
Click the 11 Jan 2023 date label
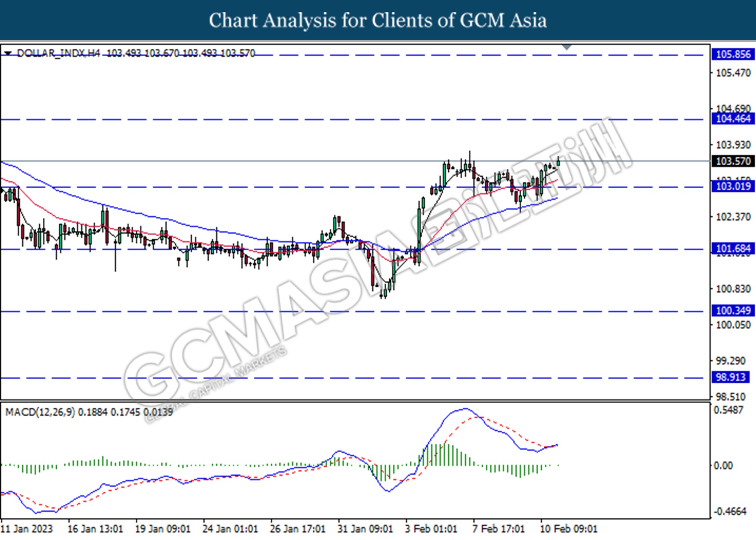click(x=27, y=529)
